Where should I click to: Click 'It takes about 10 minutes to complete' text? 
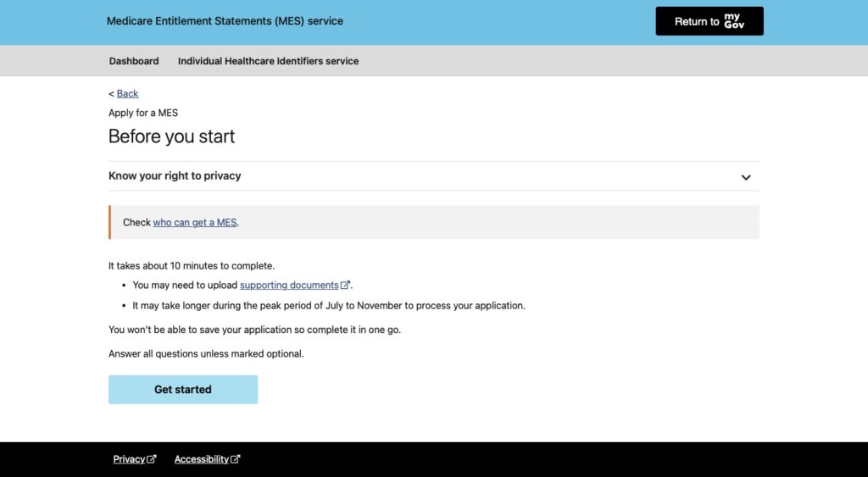click(x=192, y=266)
